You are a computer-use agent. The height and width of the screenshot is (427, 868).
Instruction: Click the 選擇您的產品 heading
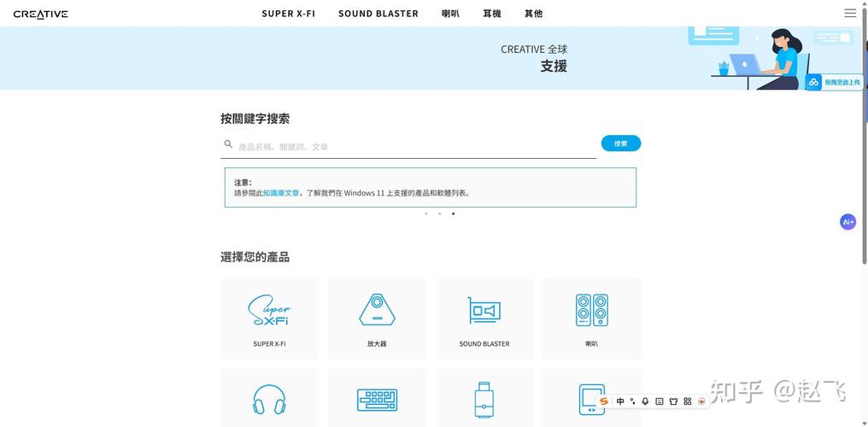pyautogui.click(x=255, y=257)
